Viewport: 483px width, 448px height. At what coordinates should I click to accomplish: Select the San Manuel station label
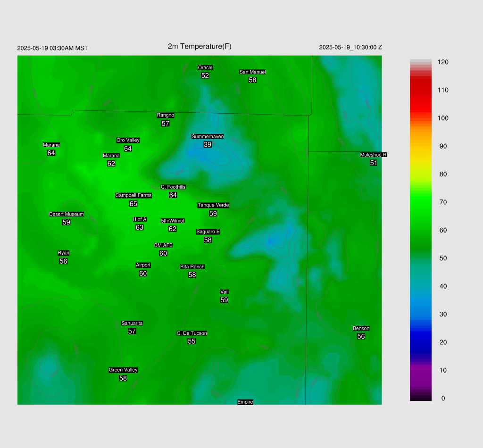pos(253,72)
